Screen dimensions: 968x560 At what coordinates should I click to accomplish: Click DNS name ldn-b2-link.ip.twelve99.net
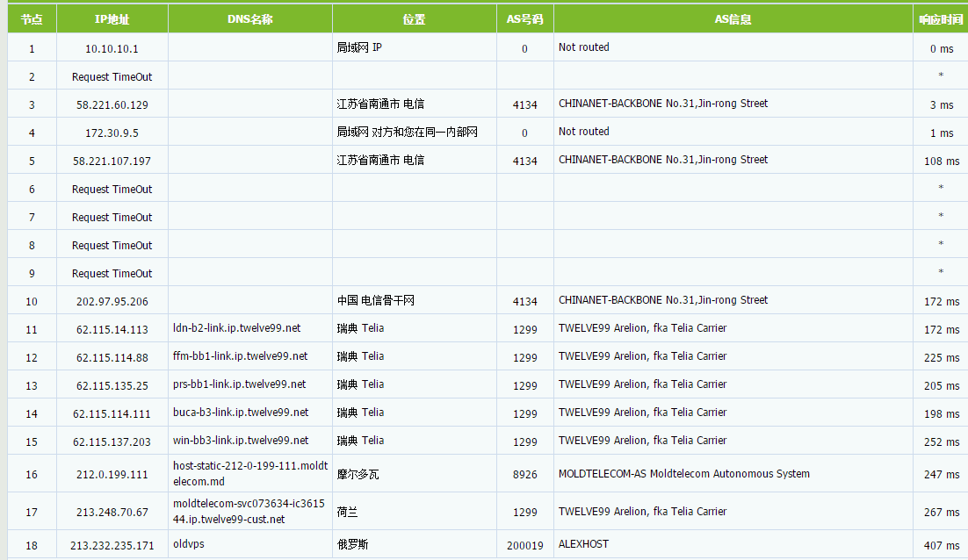point(236,328)
